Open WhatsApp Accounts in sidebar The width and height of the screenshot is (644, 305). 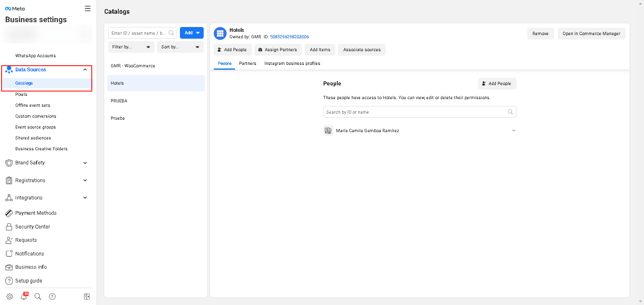(35, 56)
